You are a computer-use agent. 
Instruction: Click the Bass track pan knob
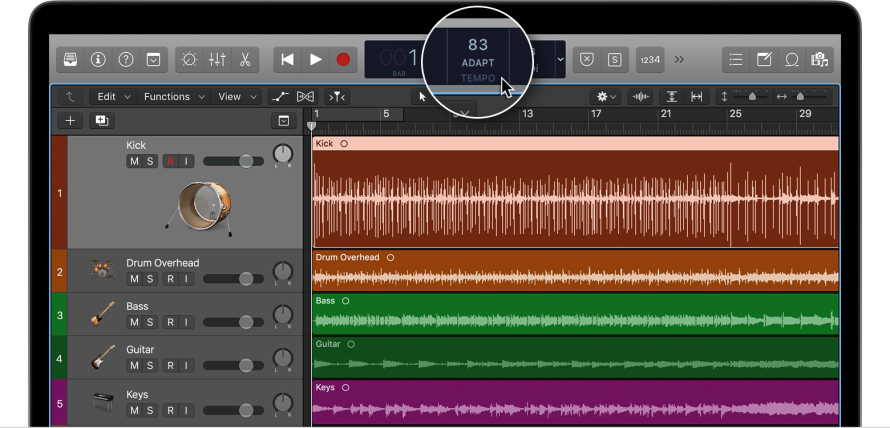coord(283,314)
